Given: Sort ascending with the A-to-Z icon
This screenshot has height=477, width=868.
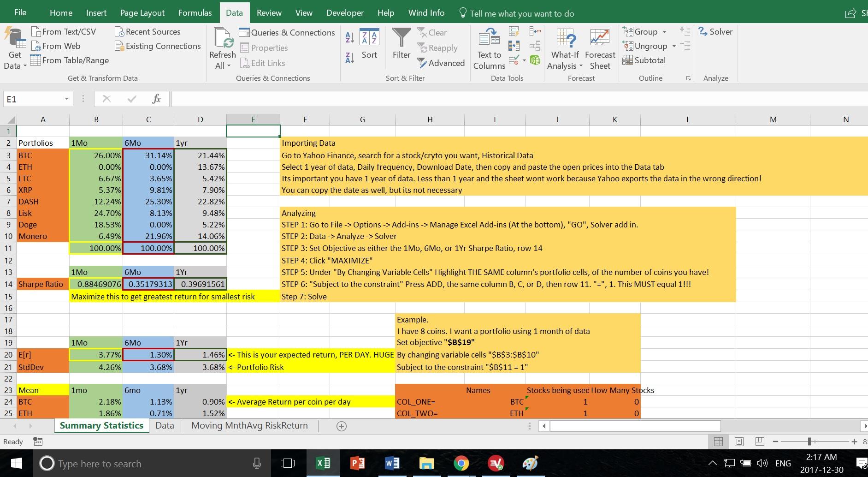Looking at the screenshot, I should pyautogui.click(x=350, y=38).
